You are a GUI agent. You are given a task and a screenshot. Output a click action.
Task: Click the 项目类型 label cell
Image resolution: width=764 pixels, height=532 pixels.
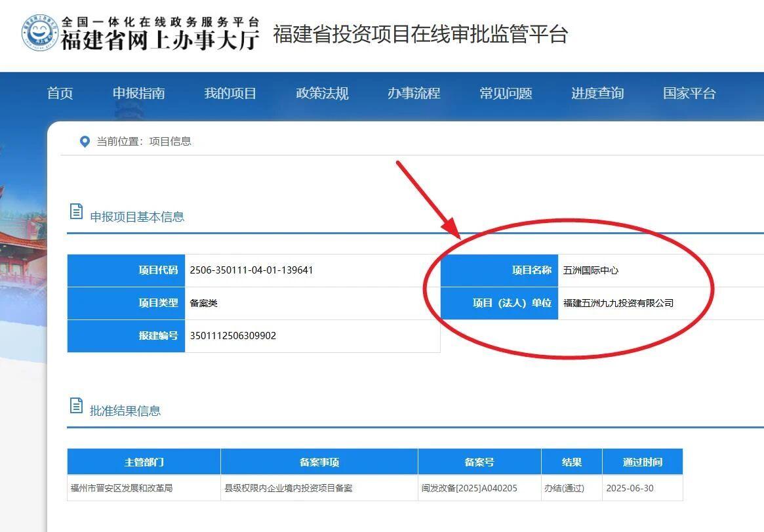tap(126, 303)
